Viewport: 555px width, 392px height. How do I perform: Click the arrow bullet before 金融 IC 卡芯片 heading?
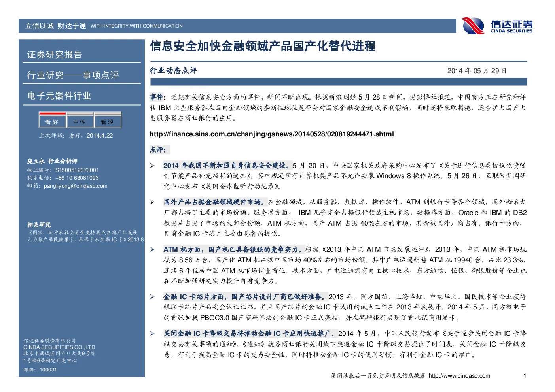152,297
